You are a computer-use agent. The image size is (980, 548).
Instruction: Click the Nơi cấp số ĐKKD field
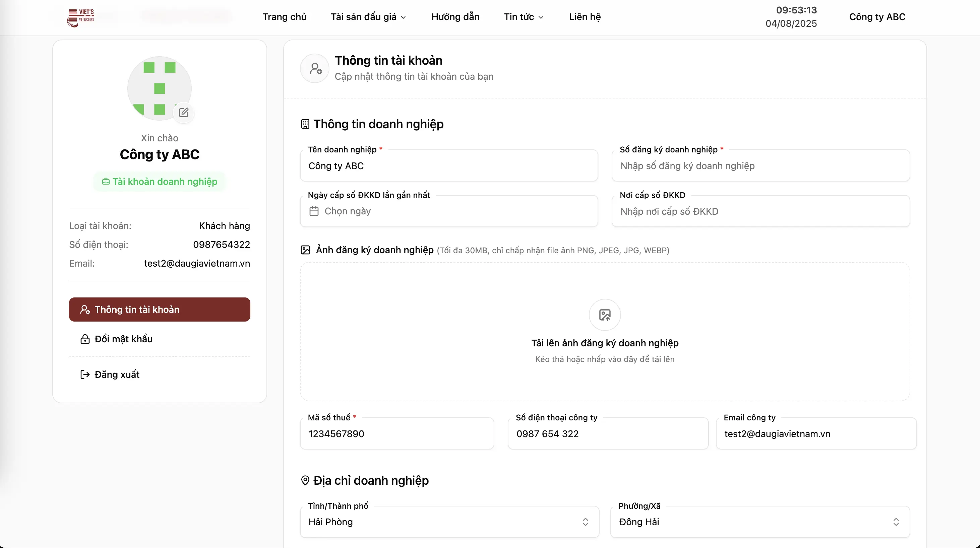click(760, 211)
